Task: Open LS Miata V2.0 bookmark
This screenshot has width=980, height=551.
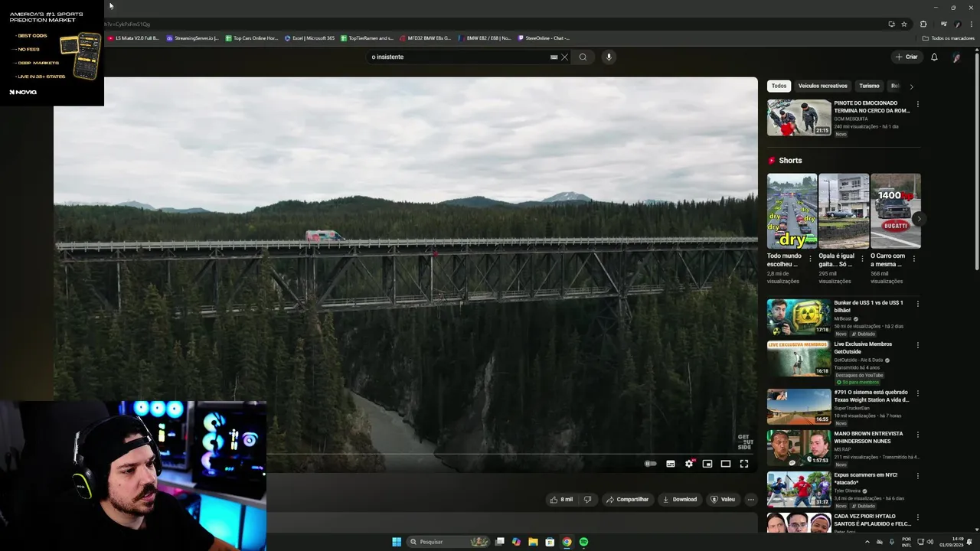Action: [133, 37]
